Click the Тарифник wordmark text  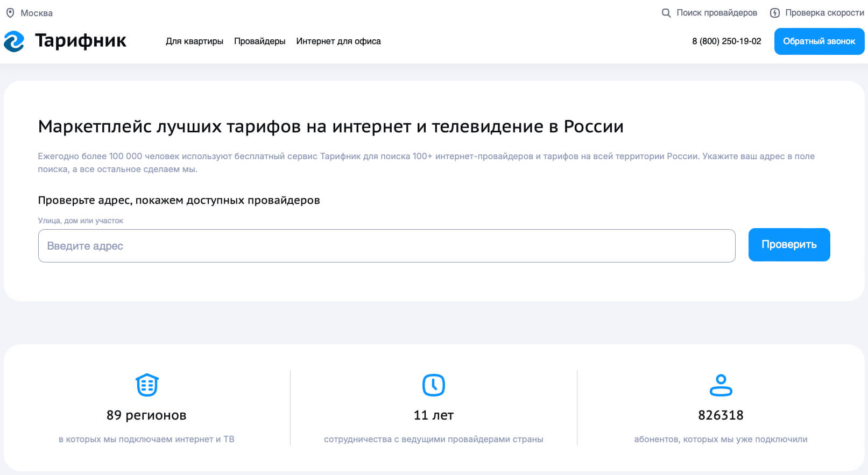[x=81, y=41]
